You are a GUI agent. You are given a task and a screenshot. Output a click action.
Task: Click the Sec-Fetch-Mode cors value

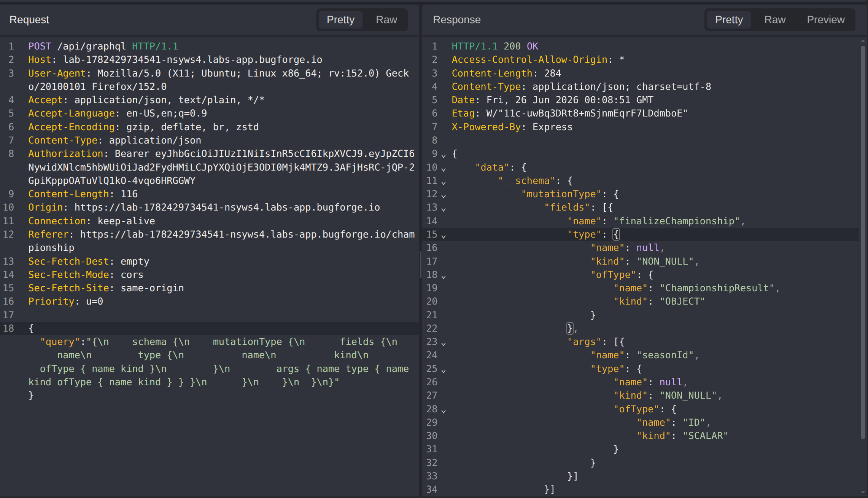[132, 275]
